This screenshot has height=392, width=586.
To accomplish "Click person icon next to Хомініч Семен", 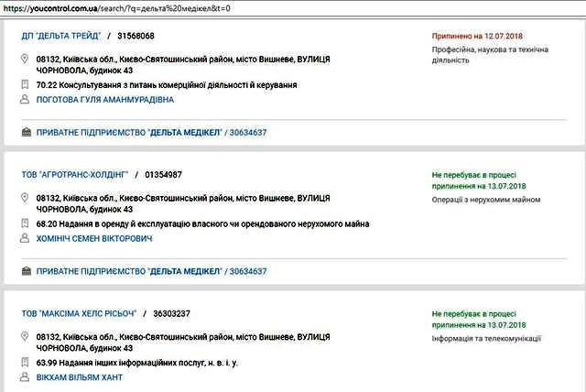I will 27,238.
